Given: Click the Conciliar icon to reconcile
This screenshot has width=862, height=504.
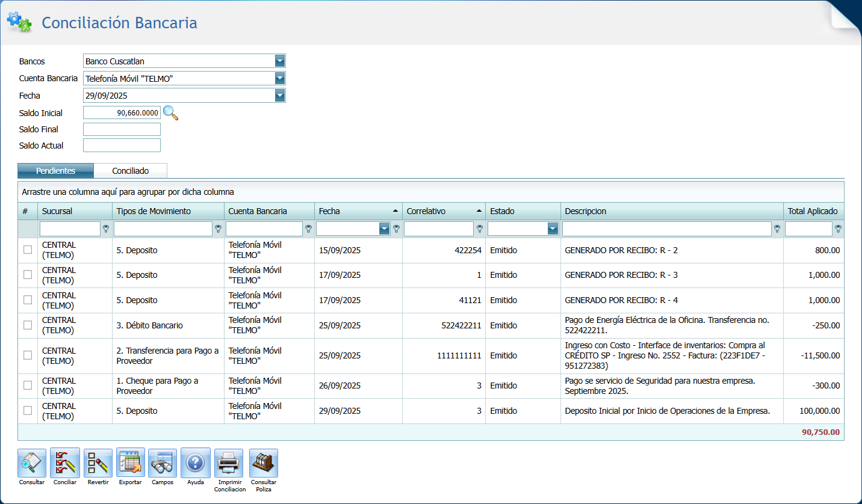Looking at the screenshot, I should pos(64,463).
